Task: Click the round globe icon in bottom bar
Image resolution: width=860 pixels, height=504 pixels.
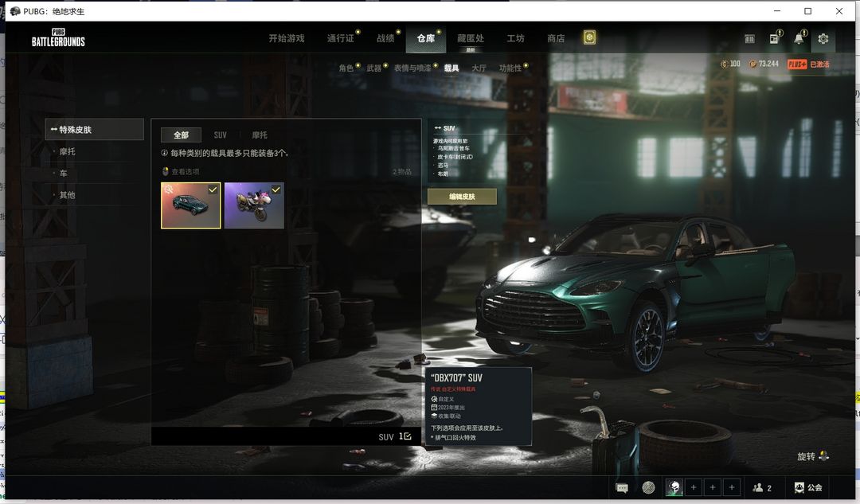Action: click(648, 487)
